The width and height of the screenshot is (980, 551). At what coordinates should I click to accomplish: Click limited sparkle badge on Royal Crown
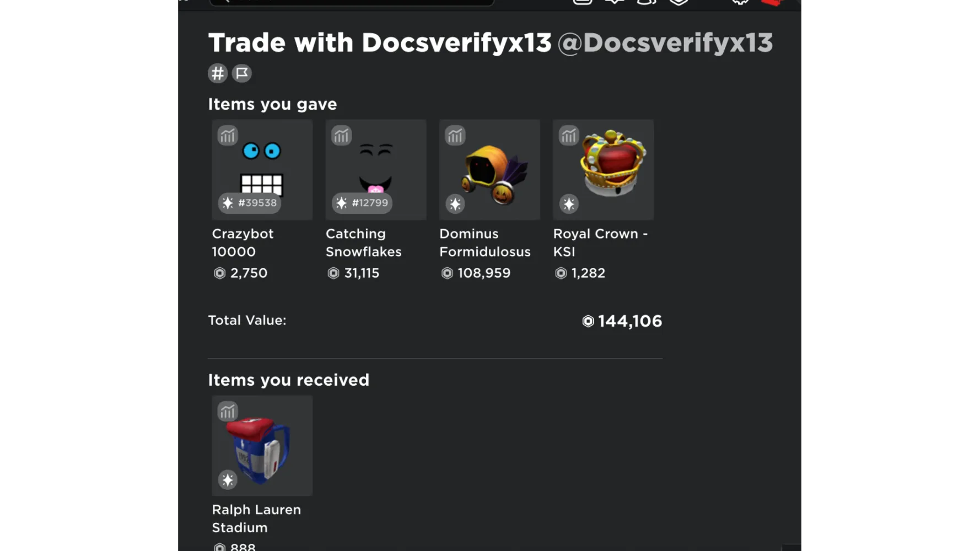pyautogui.click(x=569, y=204)
